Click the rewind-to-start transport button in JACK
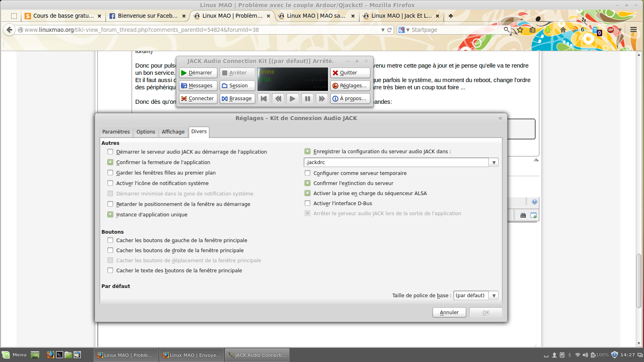 click(264, 99)
